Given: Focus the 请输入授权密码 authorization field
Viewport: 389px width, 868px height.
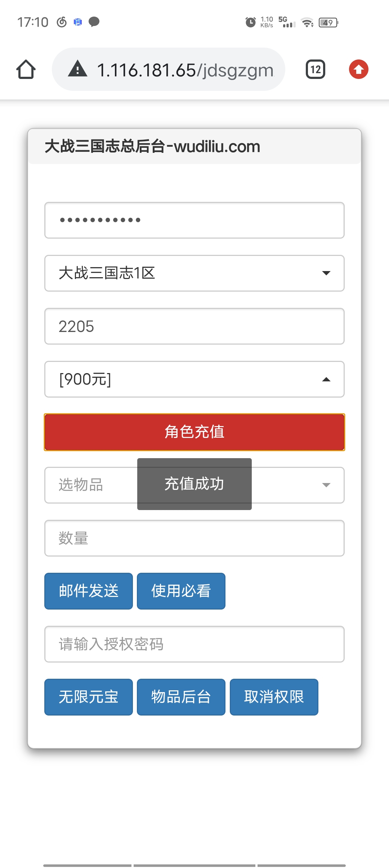Looking at the screenshot, I should (x=194, y=644).
